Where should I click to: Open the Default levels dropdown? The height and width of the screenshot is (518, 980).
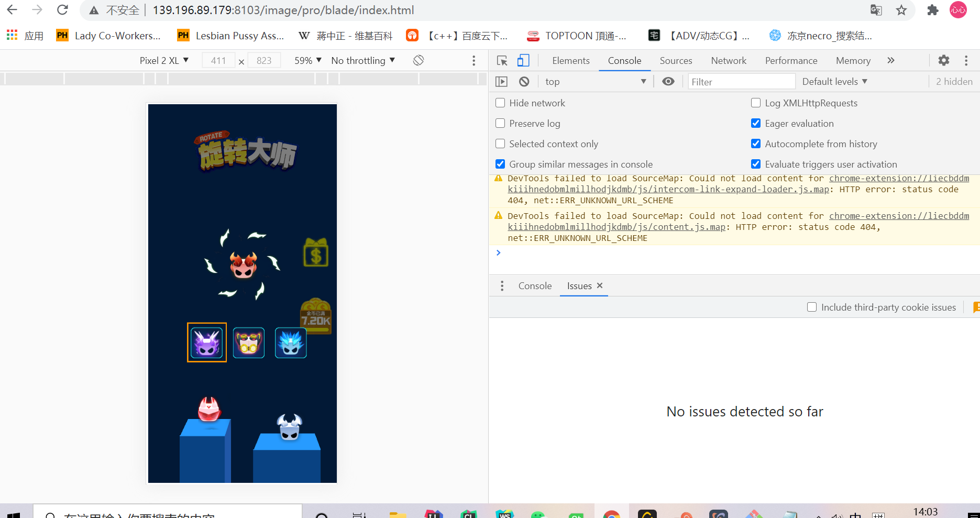click(x=834, y=81)
